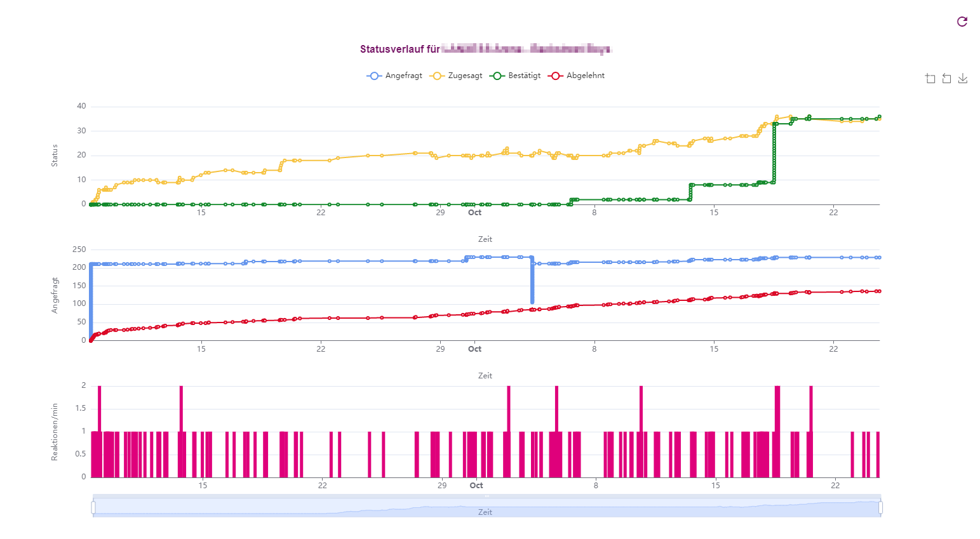
Task: Click the 250 tick on the Angefragt axis
Action: [x=79, y=250]
